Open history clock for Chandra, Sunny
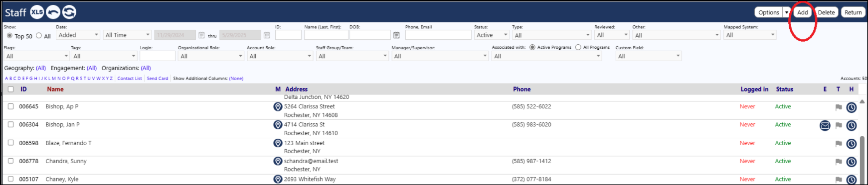Screen dimensions: 868x185 coord(852,162)
